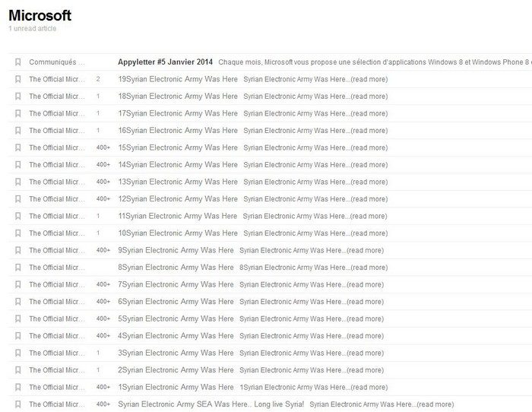Click the 400+ count in the 13Syrian row
Screen dimensions: 532x412
click(103, 182)
